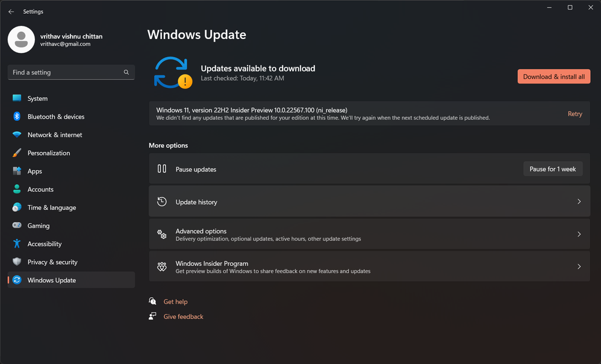Image resolution: width=601 pixels, height=364 pixels.
Task: Click the Get help headset icon
Action: pos(152,301)
